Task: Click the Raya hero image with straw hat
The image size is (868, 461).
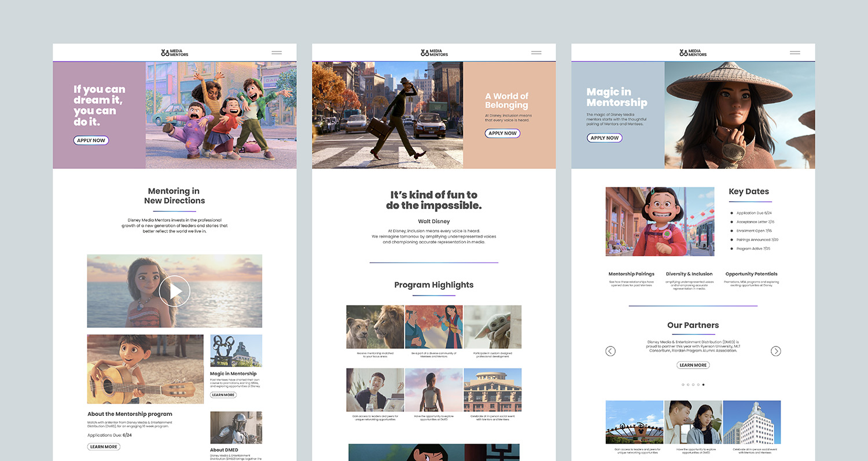Action: 740,115
